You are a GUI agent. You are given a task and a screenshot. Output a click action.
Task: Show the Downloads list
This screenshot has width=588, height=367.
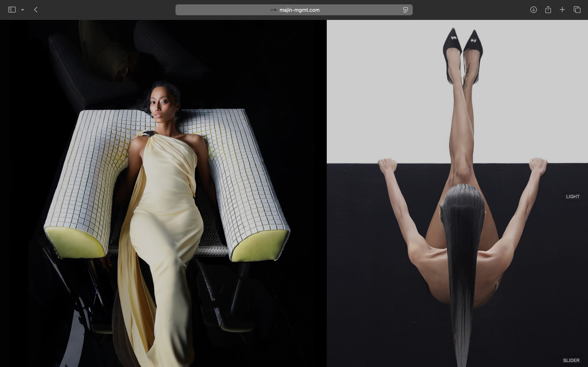(x=533, y=10)
